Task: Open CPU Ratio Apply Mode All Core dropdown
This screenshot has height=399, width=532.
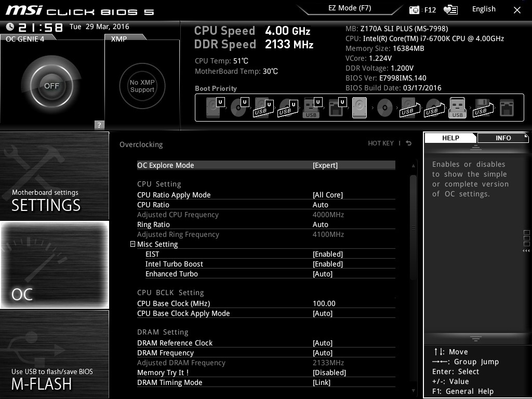Action: [x=266, y=195]
